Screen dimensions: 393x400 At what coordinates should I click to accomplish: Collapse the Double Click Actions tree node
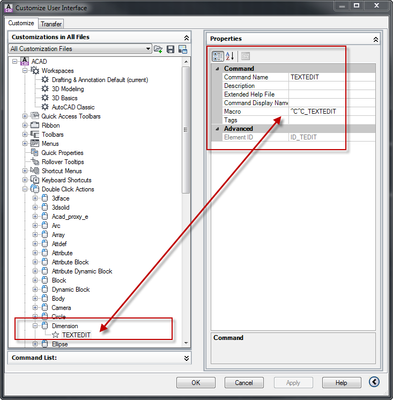(25, 189)
